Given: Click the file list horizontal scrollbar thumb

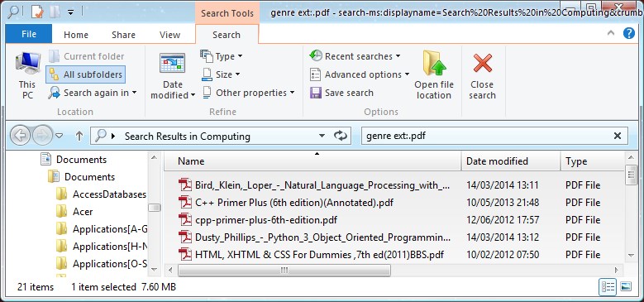Looking at the screenshot, I should pos(284,270).
